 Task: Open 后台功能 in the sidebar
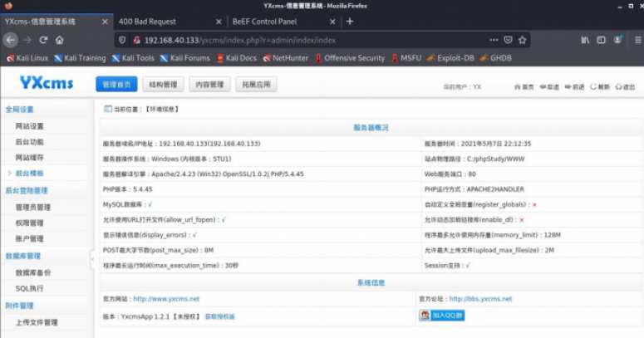coord(30,142)
